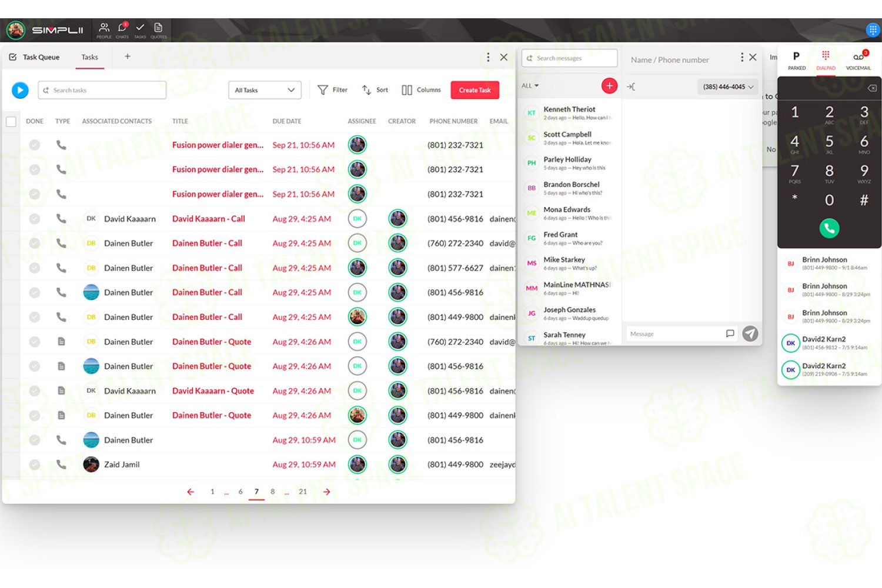Jump to page 1 of tasks
882x588 pixels.
[212, 492]
